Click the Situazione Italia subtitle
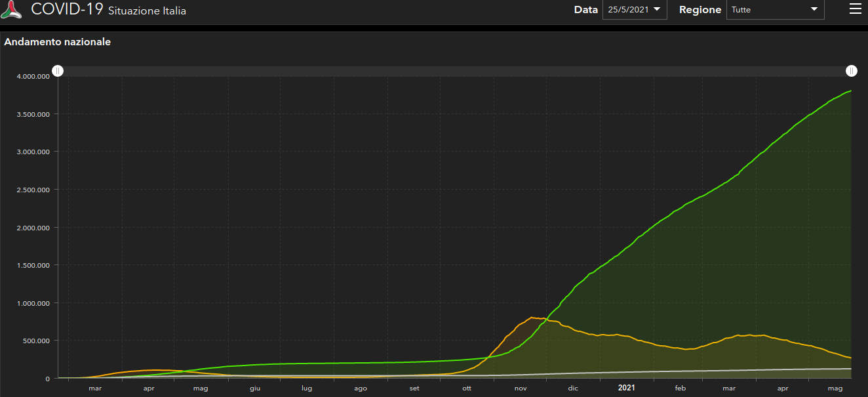This screenshot has height=397, width=868. tap(147, 11)
